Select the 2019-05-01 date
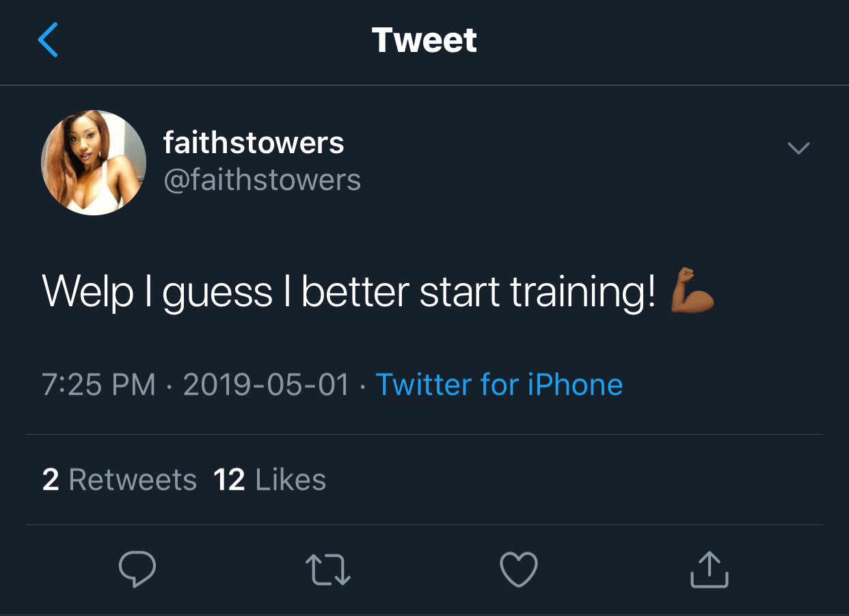Image resolution: width=849 pixels, height=616 pixels. (x=266, y=385)
